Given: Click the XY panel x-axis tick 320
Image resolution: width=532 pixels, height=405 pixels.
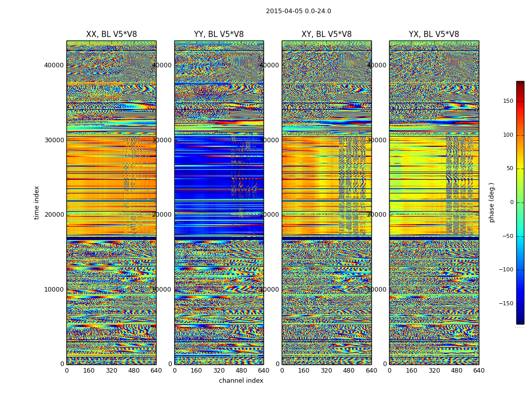Looking at the screenshot, I should pyautogui.click(x=326, y=371).
